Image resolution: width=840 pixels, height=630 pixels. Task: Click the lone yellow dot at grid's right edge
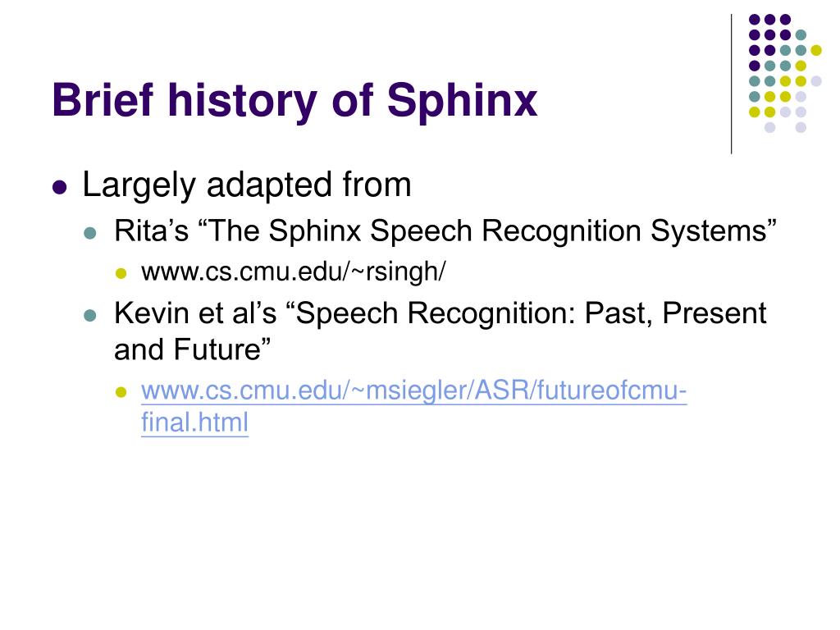[816, 50]
